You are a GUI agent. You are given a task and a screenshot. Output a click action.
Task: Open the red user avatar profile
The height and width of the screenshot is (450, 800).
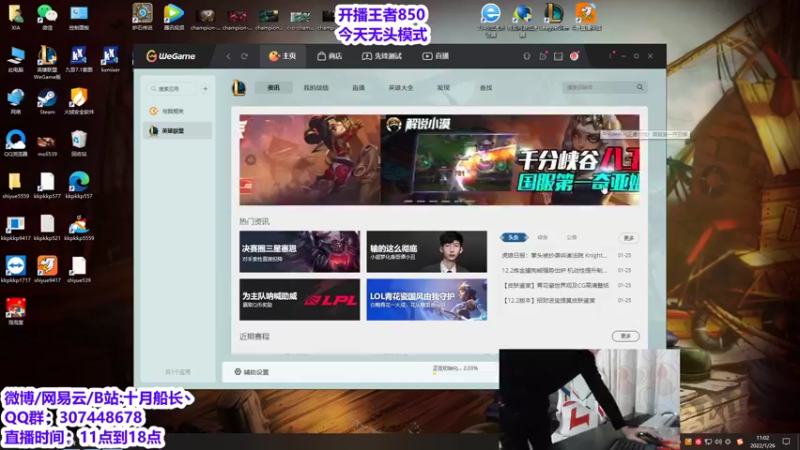[x=574, y=56]
